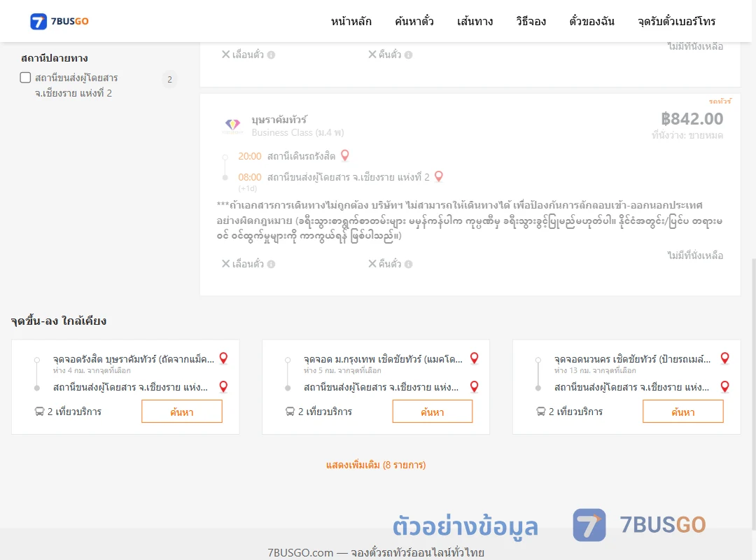756x560 pixels.
Task: Click the รถทัวร์ tag on บุษราคัมทัวร์ card
Action: point(720,101)
